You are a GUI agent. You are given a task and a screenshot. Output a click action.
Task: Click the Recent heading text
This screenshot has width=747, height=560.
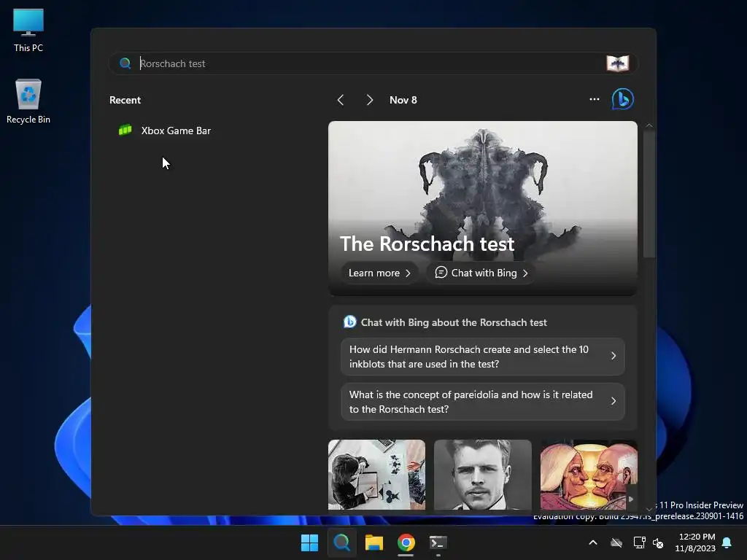125,100
